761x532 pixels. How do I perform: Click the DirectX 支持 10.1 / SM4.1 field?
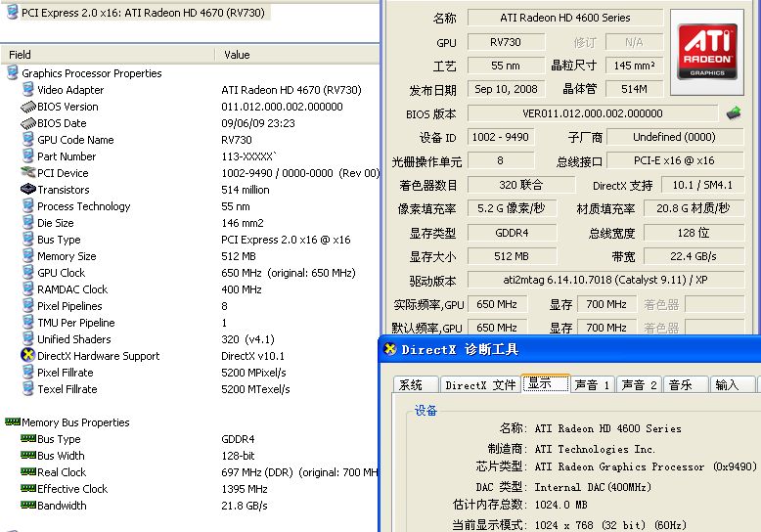tap(701, 185)
